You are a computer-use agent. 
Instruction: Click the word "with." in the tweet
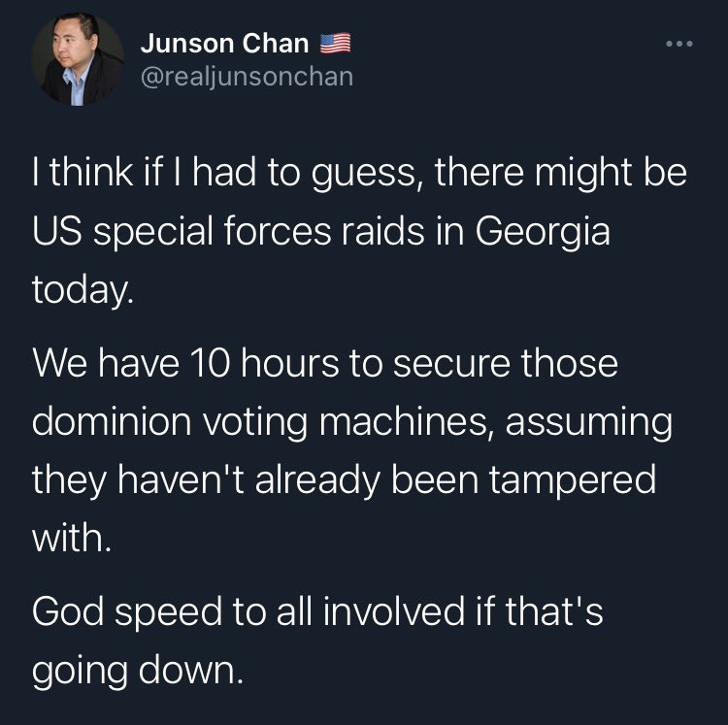(73, 535)
